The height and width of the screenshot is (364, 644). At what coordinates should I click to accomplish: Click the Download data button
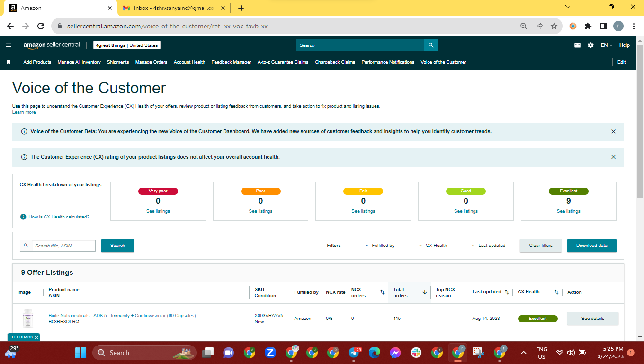[592, 246]
